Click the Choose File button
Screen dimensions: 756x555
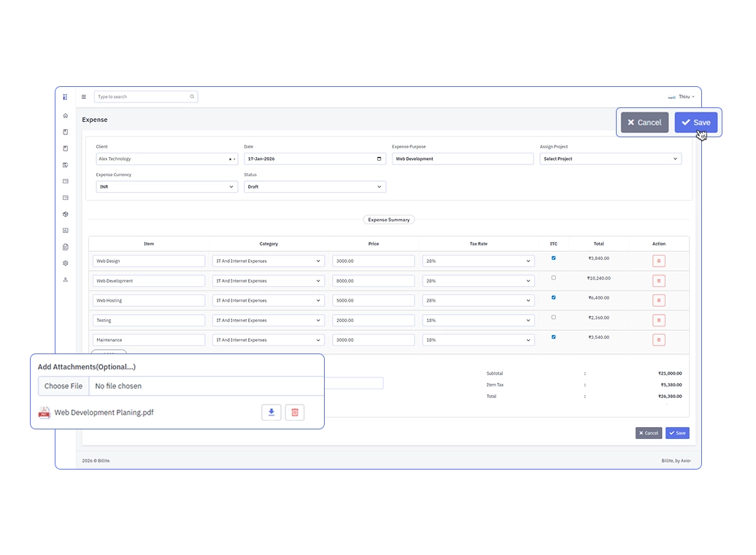(x=63, y=386)
